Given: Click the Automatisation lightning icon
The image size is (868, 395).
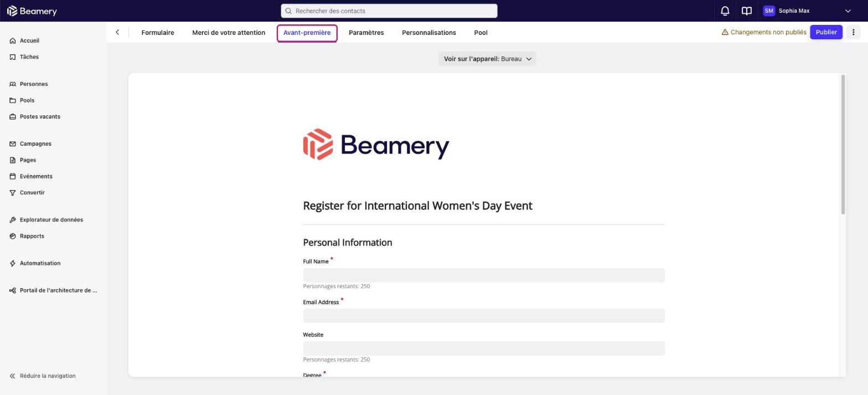Looking at the screenshot, I should [x=13, y=264].
